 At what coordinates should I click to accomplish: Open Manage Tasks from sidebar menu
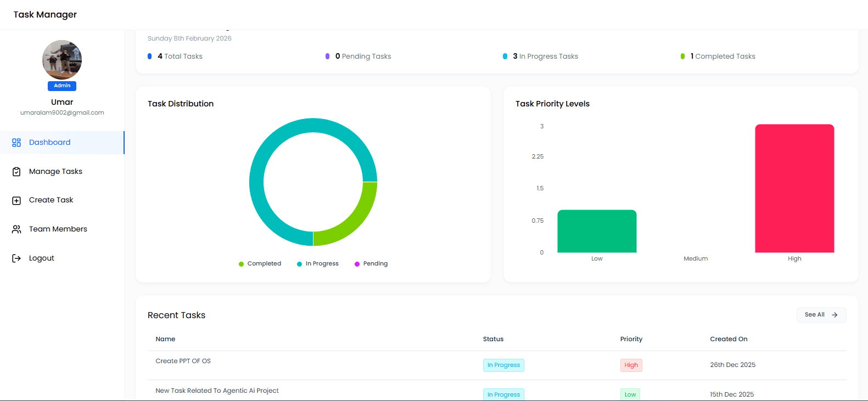click(x=55, y=172)
